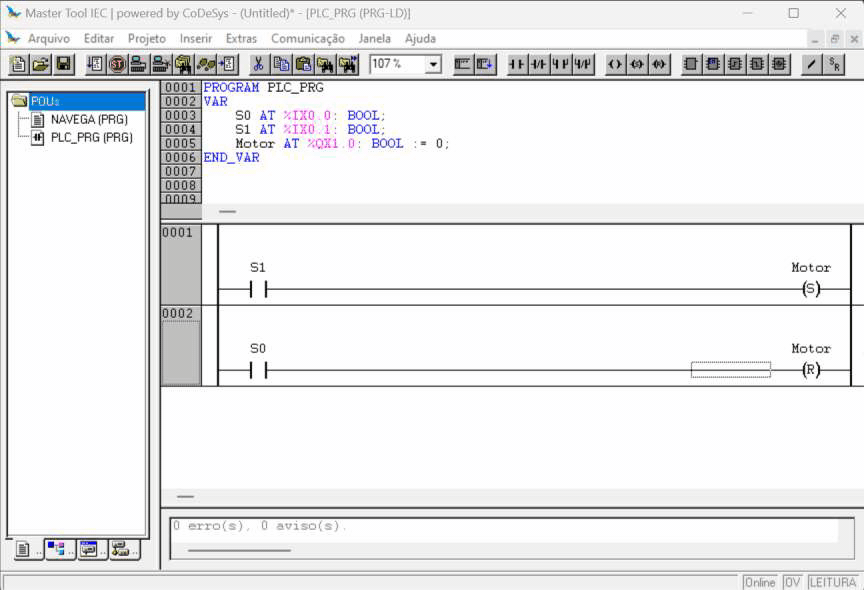Click the Logout from PLC icon
Viewport: 864px width, 590px height.
161,64
